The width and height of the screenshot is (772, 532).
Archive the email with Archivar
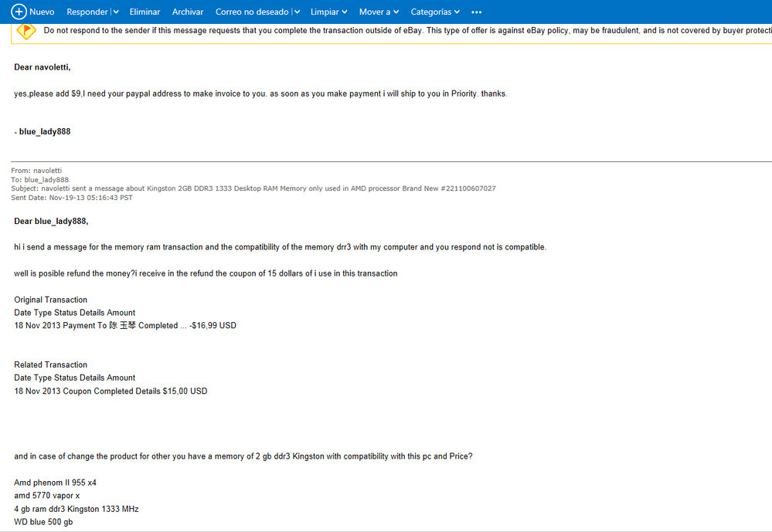tap(188, 12)
